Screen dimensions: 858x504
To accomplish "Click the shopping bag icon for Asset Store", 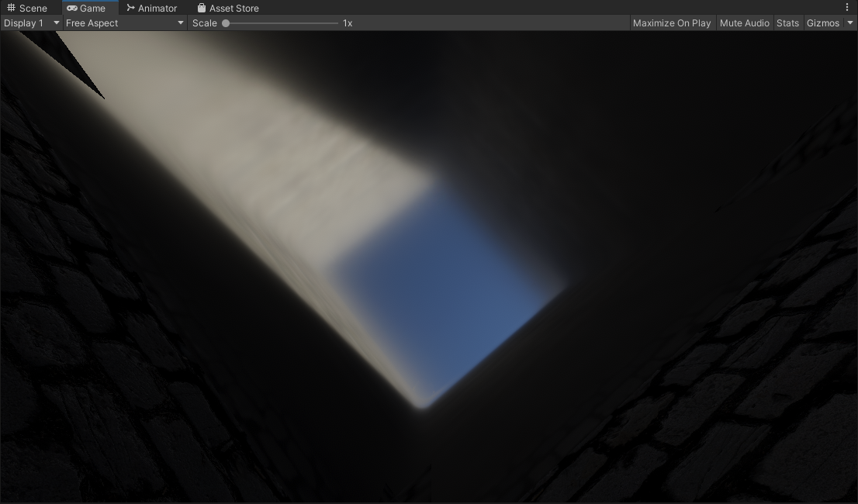I will (202, 8).
